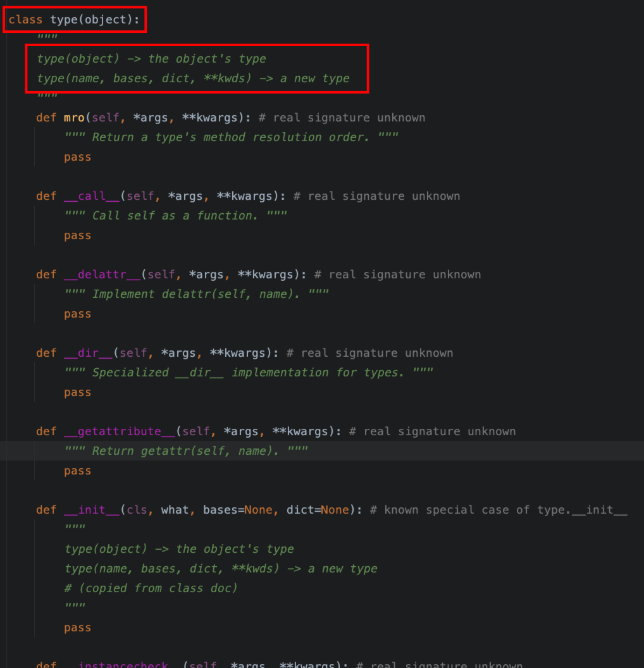
Task: Click the 'what' parameter in __init__ signature
Action: pyautogui.click(x=175, y=509)
